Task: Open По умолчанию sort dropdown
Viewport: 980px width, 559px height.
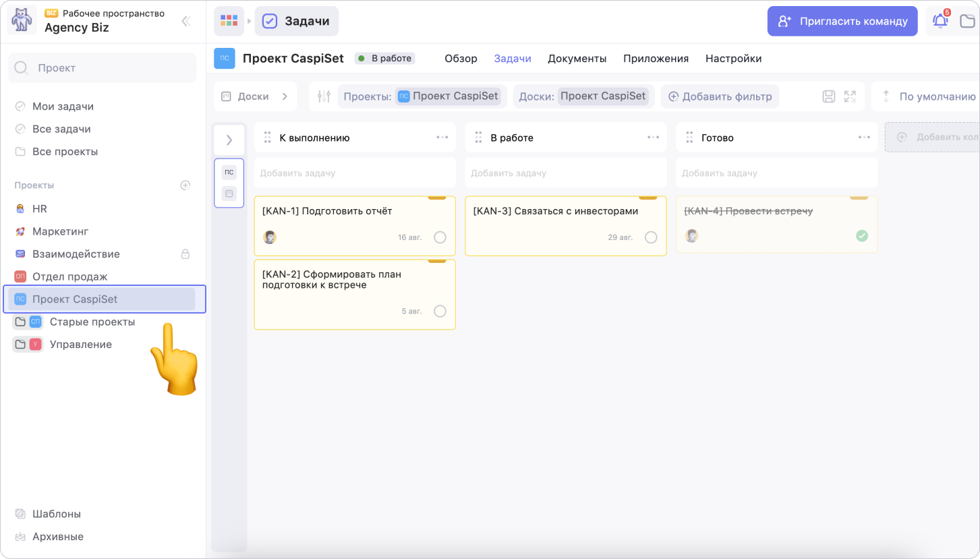Action: 931,96
